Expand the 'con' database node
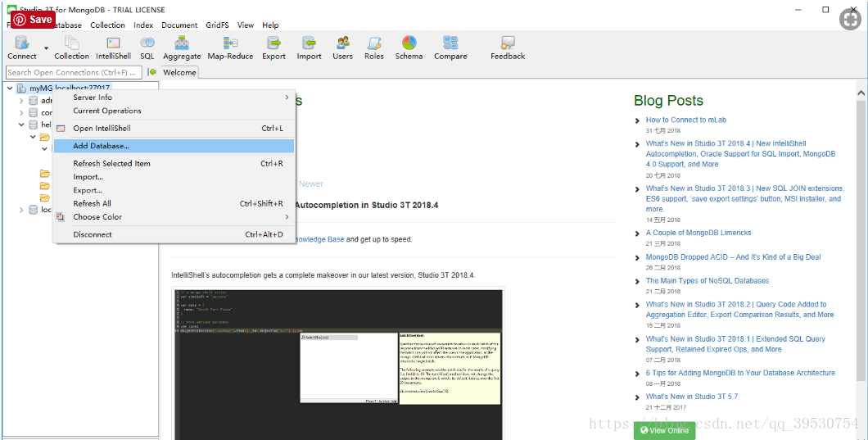This screenshot has height=440, width=868. (21, 112)
